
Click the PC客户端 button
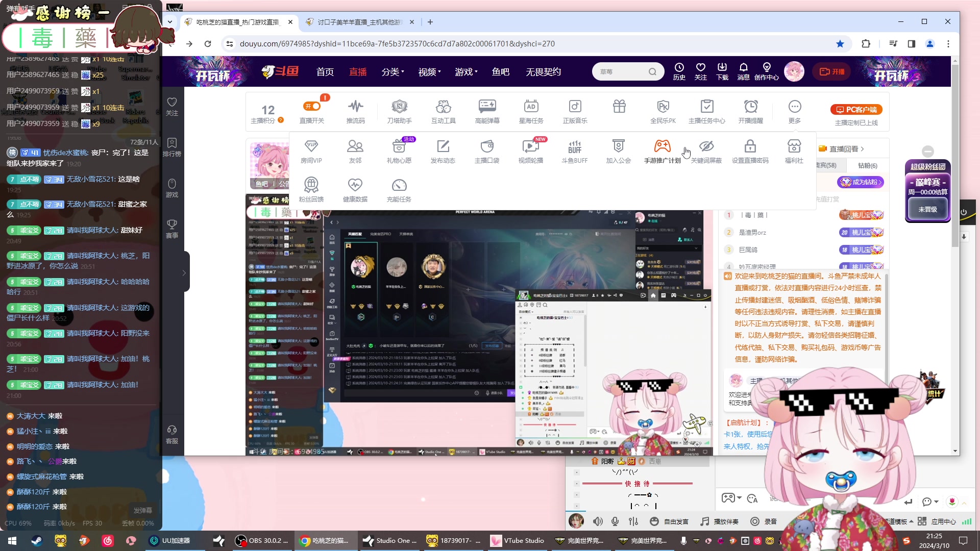click(856, 110)
